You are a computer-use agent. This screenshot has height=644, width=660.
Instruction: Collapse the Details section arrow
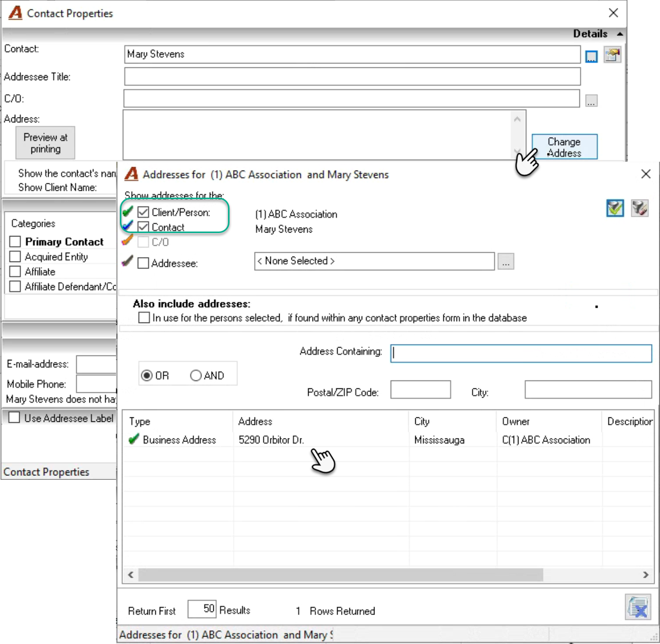click(620, 34)
